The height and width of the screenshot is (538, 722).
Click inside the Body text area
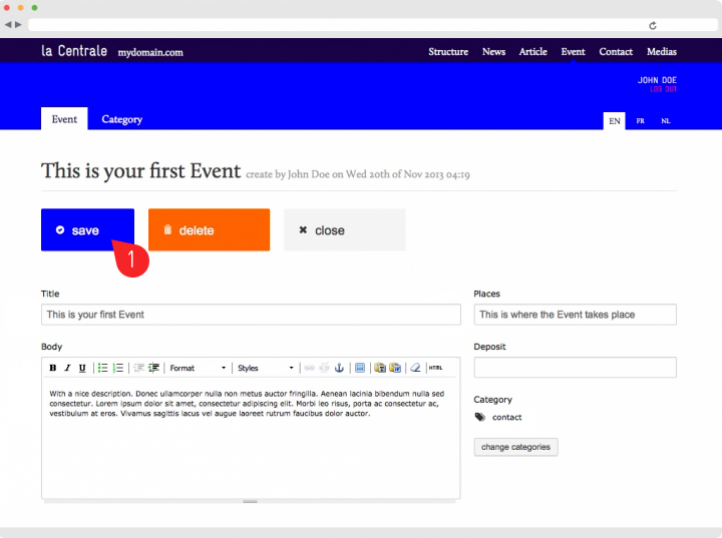[x=251, y=438]
